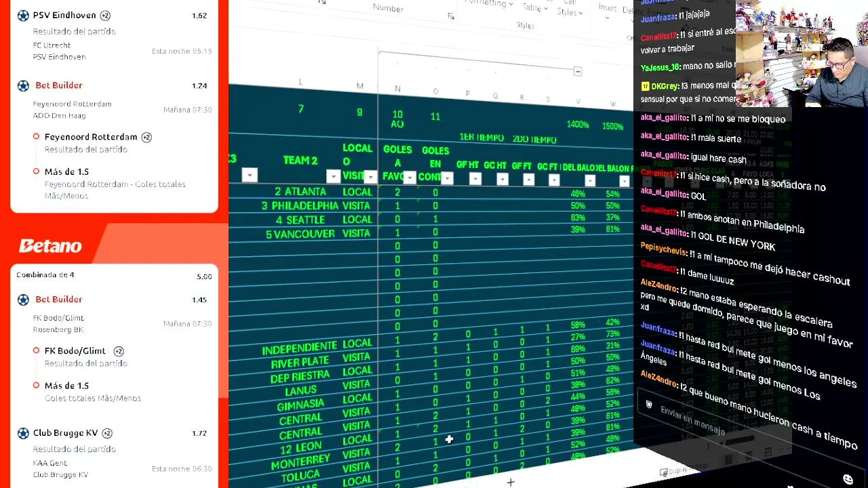This screenshot has width=868, height=488.
Task: Click the streamer webcam thumbnail
Action: click(x=802, y=53)
